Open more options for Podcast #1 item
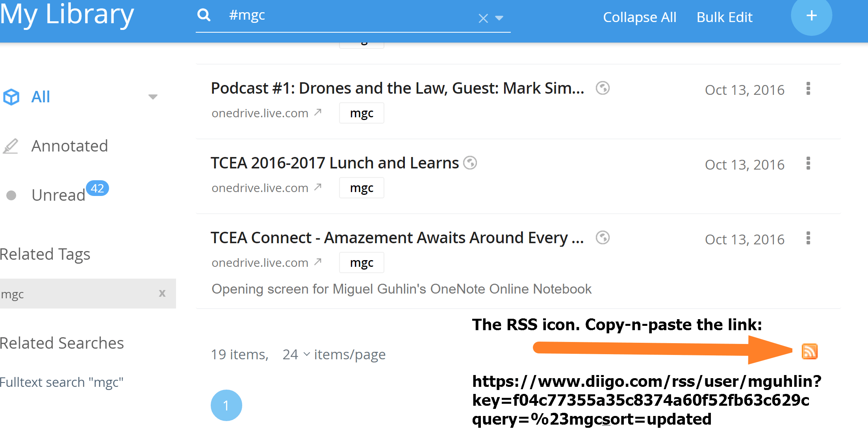 (808, 89)
